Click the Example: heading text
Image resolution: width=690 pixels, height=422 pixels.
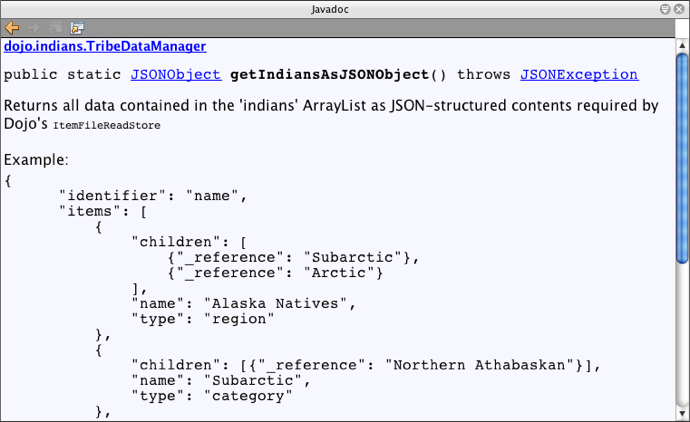[37, 159]
